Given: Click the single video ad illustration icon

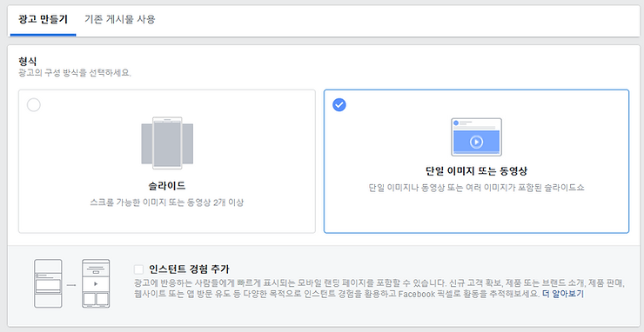Looking at the screenshot, I should pos(476,137).
